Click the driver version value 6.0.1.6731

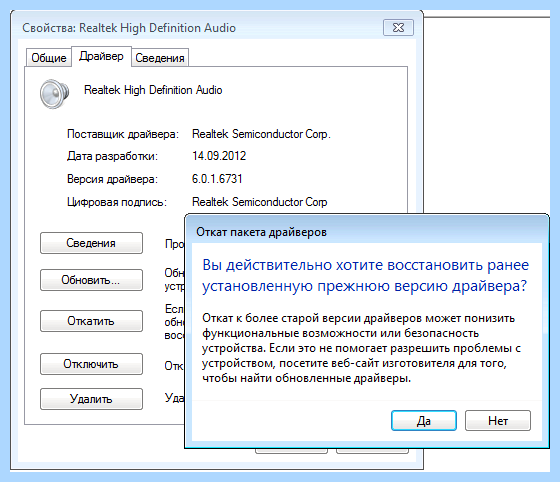[217, 179]
